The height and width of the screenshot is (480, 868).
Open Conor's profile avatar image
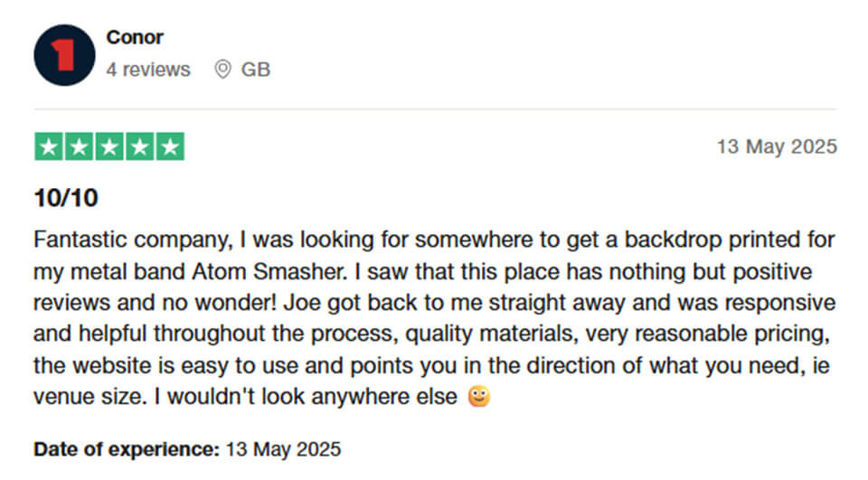coord(64,55)
